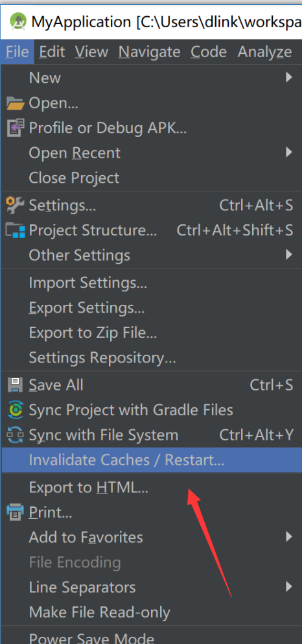
Task: Expand the Line Separators submenu arrow
Action: [289, 587]
